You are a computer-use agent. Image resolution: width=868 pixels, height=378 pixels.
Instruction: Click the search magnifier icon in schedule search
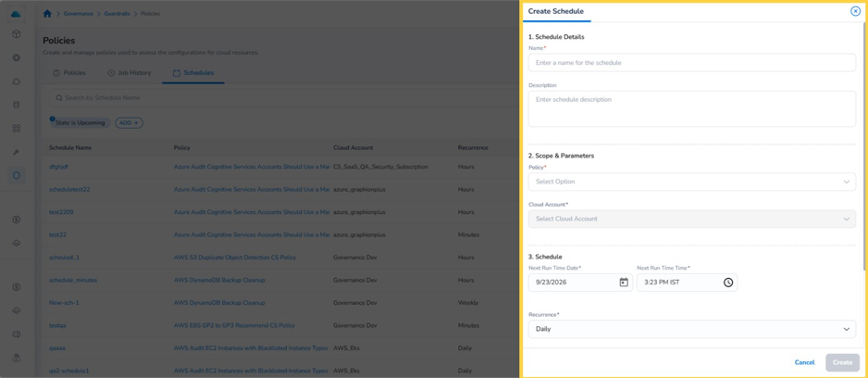click(x=58, y=97)
